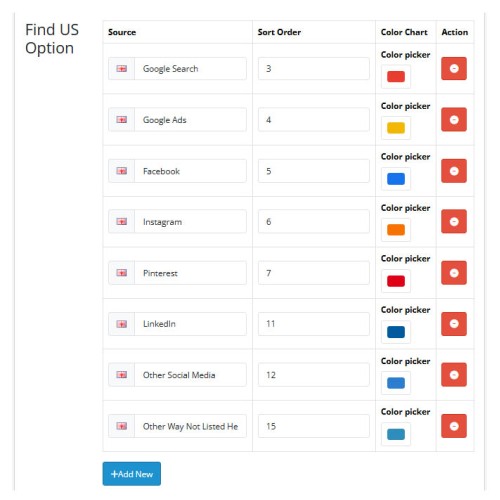Focus the sort order field showing 3
500x500 pixels.
tap(314, 69)
